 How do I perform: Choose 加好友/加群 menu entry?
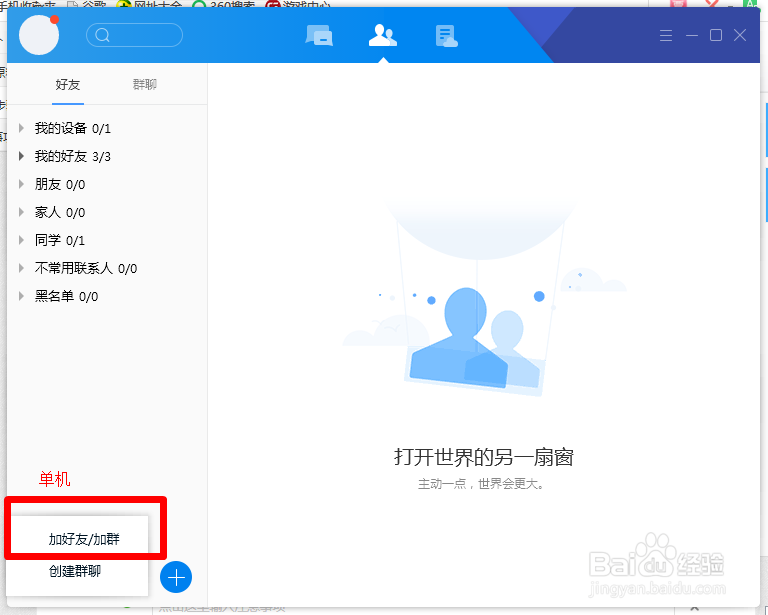pyautogui.click(x=84, y=539)
